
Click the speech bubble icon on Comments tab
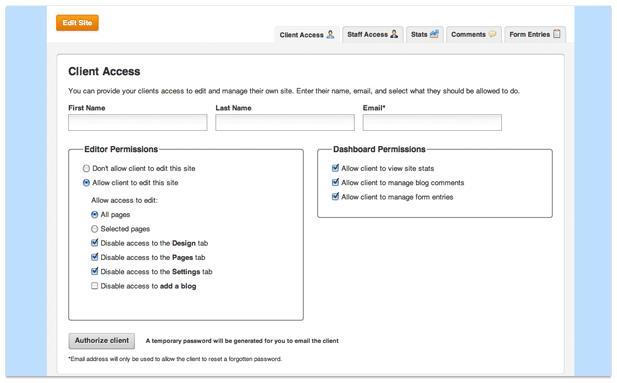pos(492,34)
